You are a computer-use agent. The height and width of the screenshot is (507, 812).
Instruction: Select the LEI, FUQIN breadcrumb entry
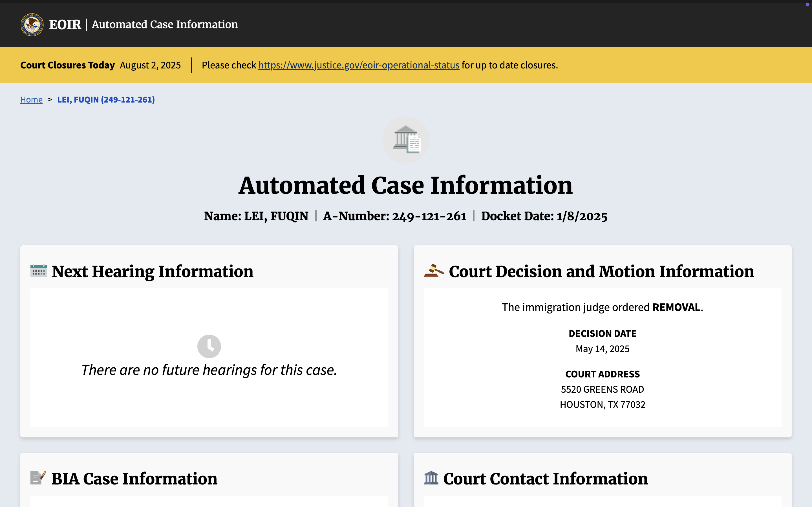pyautogui.click(x=106, y=100)
